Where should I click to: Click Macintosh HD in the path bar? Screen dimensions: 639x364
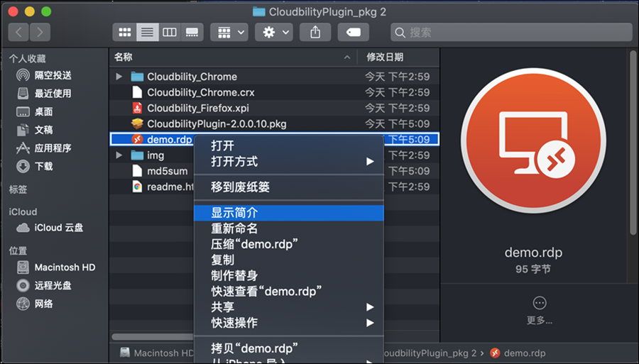[x=157, y=353]
